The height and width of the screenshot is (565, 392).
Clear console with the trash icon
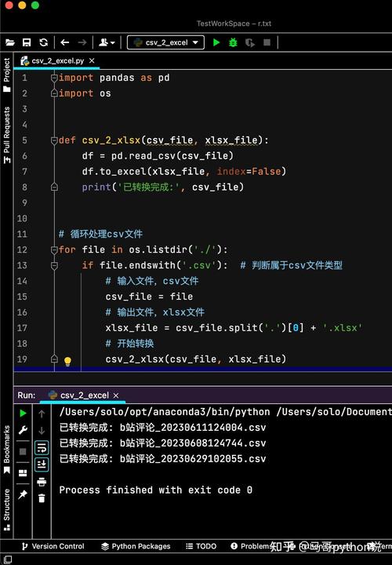click(x=42, y=498)
